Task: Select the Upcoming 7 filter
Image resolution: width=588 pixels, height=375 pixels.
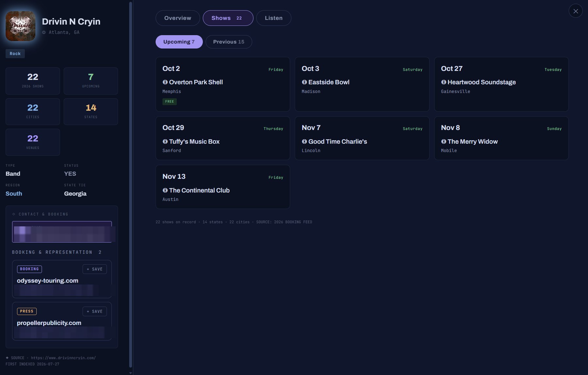Action: (179, 42)
